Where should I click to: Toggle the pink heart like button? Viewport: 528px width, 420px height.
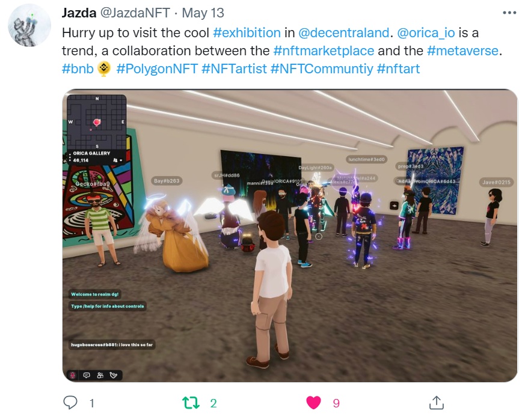(x=313, y=403)
